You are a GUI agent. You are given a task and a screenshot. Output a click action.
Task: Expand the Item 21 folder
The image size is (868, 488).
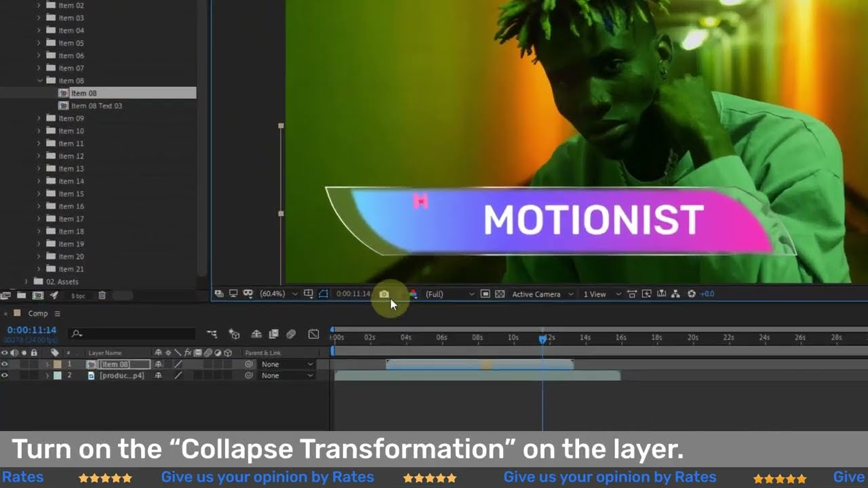click(x=39, y=269)
